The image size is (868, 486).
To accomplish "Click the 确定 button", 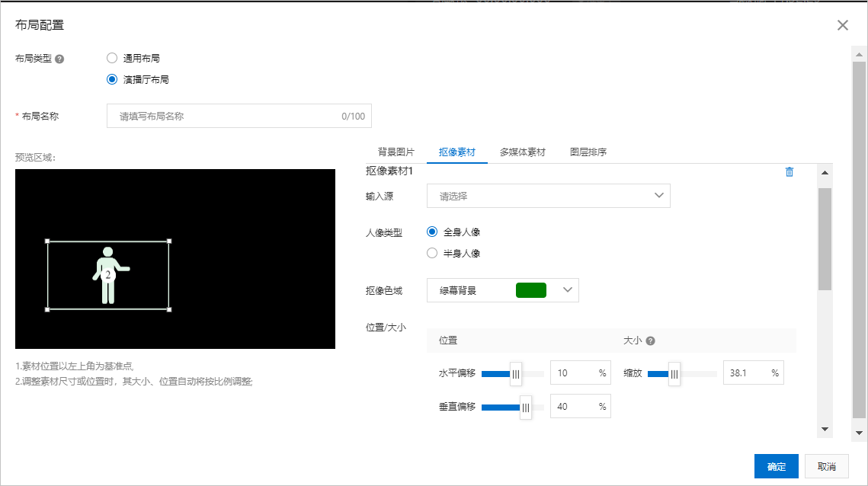I will pos(776,466).
